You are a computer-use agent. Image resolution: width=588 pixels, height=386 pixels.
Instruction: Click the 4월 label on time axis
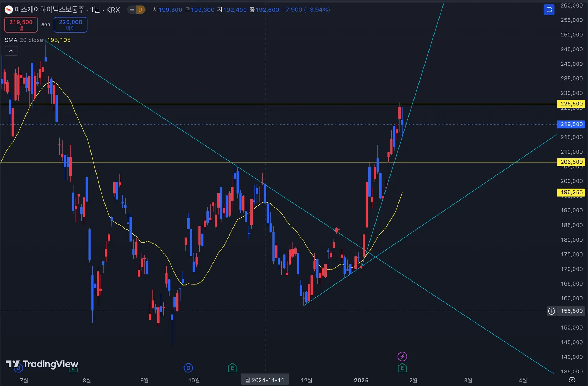tap(523, 380)
